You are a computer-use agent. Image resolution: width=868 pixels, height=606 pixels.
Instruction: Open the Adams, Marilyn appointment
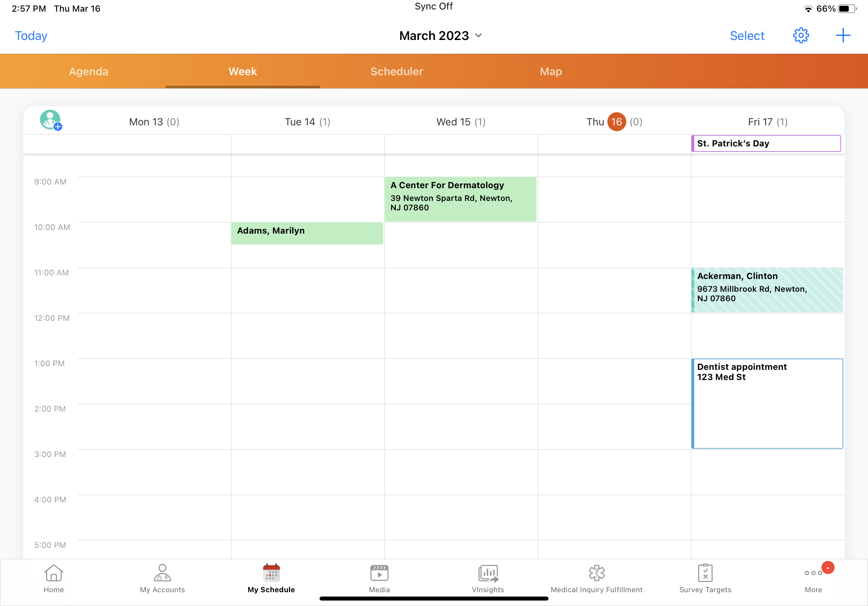coord(306,233)
